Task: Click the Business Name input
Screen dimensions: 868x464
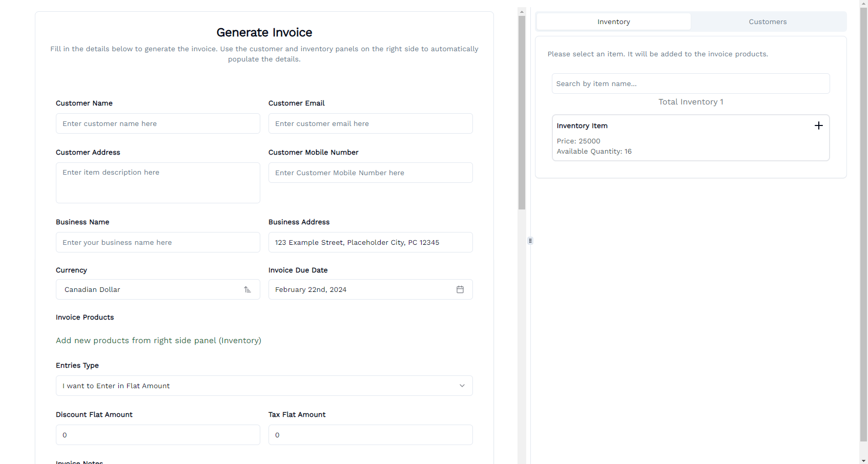Action: pyautogui.click(x=158, y=242)
